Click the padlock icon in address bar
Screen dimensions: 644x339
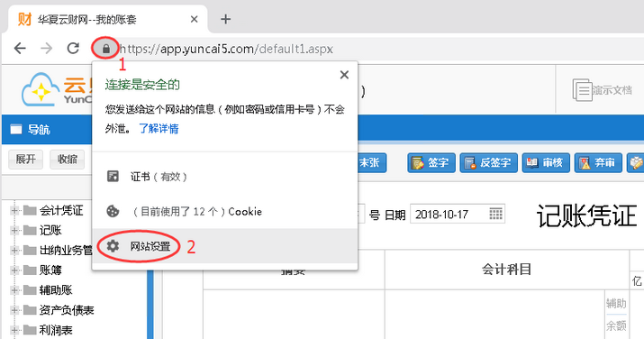[106, 49]
